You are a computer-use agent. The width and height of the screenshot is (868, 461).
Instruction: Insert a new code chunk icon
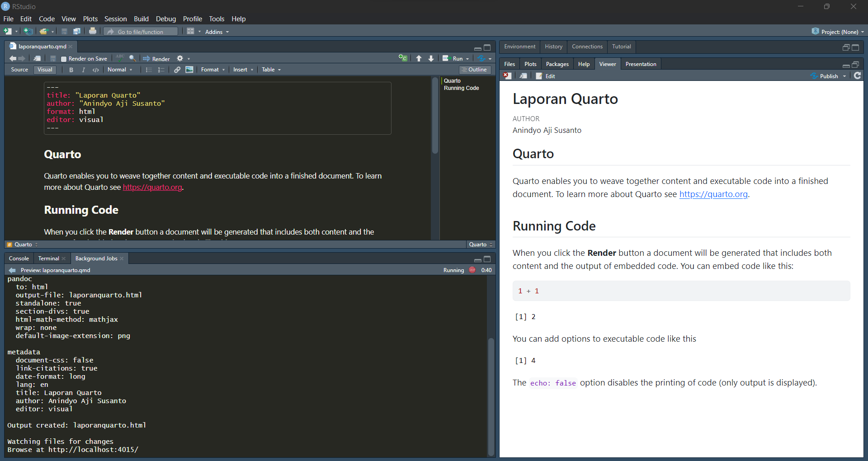click(x=402, y=58)
